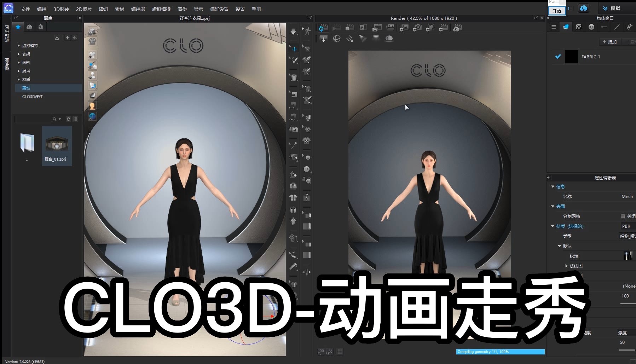The image size is (636, 364).
Task: Open camera properties gear icon in render toolbar
Action: click(x=417, y=28)
